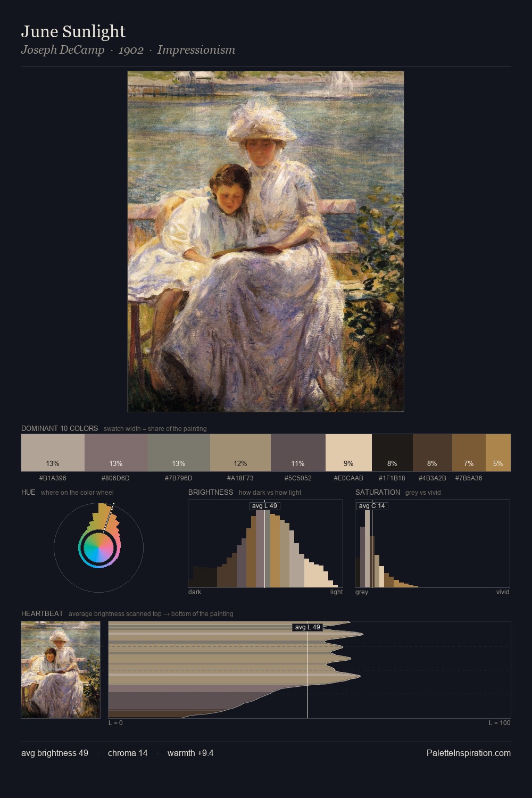The image size is (532, 798).
Task: Click the '#1F1B18' hex code label
Action: (392, 478)
